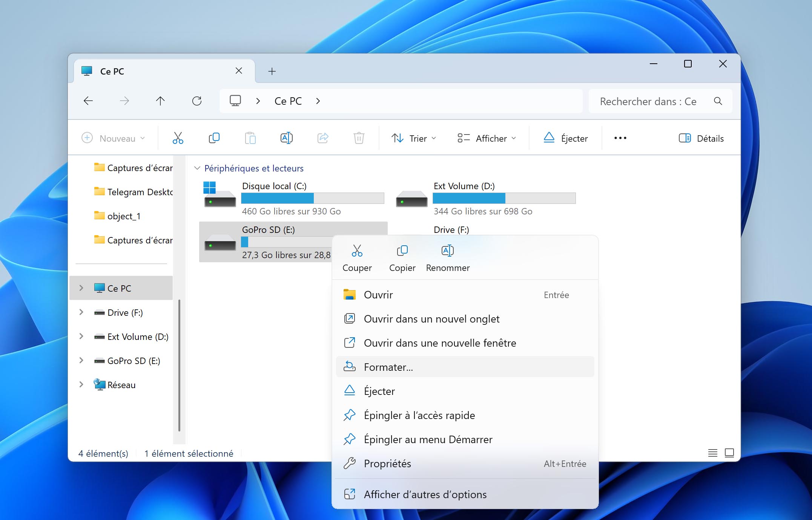
Task: Click the navigation pane scrollbar
Action: tap(179, 365)
